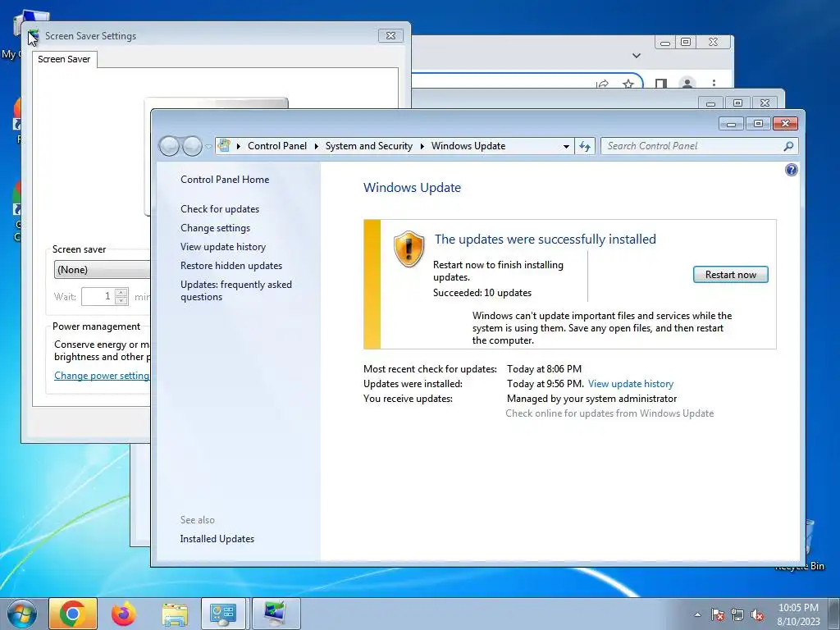Click the Wait minutes field
Viewport: 840px width, 630px height.
click(x=98, y=296)
